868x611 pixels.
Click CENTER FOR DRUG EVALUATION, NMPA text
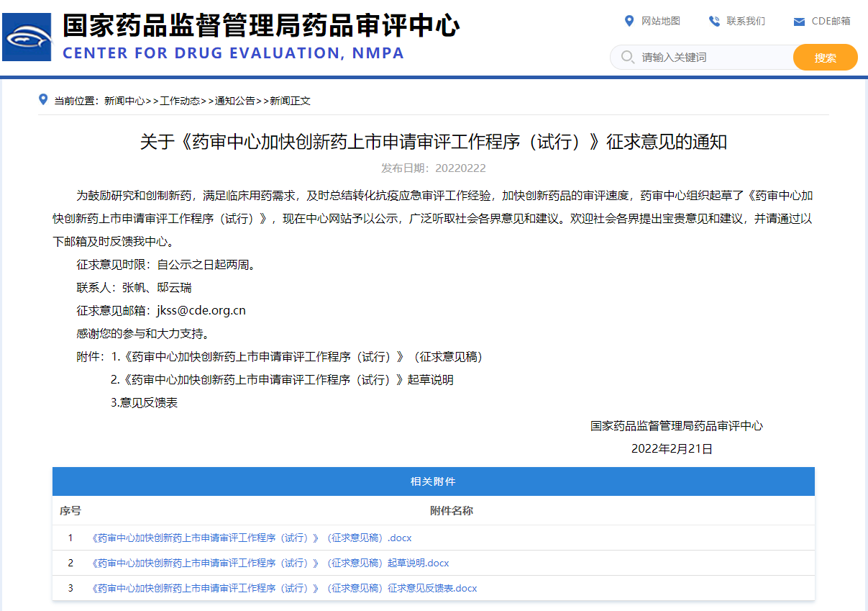tap(234, 53)
